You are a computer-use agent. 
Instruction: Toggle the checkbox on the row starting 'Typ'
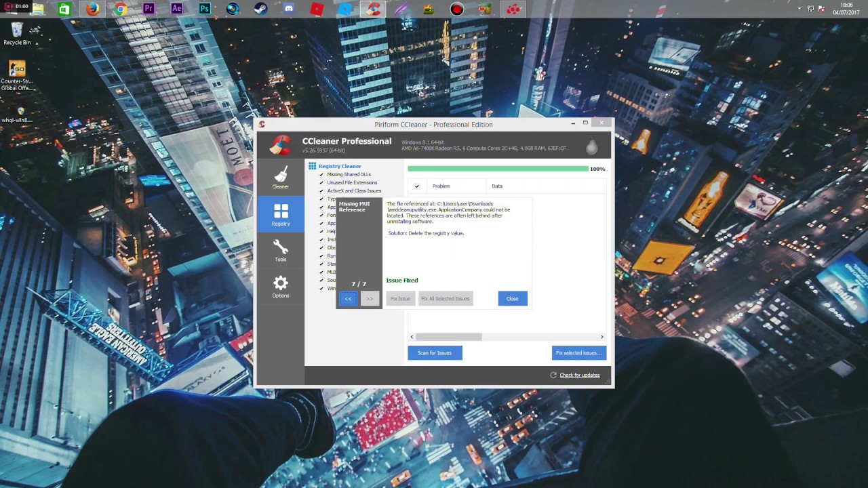(321, 199)
